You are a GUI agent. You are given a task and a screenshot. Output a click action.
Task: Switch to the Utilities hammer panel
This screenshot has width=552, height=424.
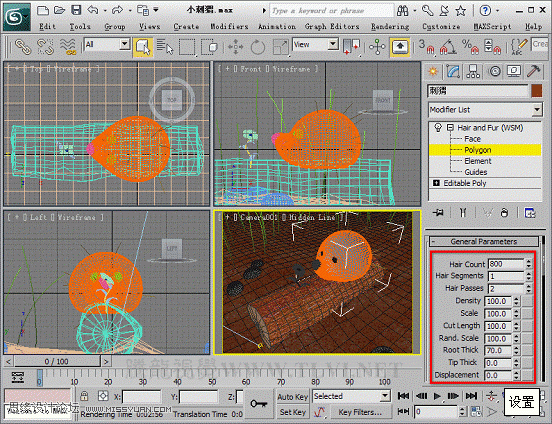click(533, 72)
